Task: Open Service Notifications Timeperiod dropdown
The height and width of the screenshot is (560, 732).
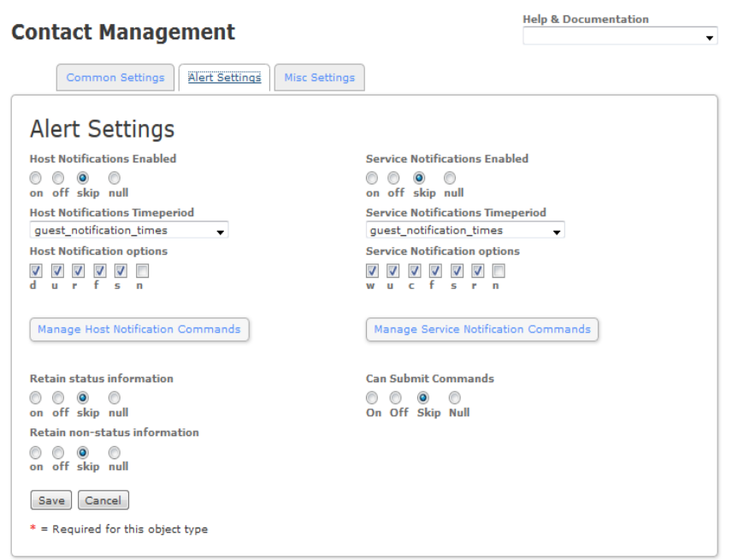Action: click(x=465, y=231)
